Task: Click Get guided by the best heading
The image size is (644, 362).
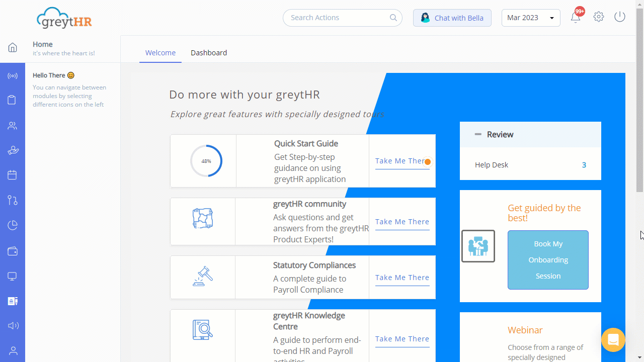Action: pos(544,213)
